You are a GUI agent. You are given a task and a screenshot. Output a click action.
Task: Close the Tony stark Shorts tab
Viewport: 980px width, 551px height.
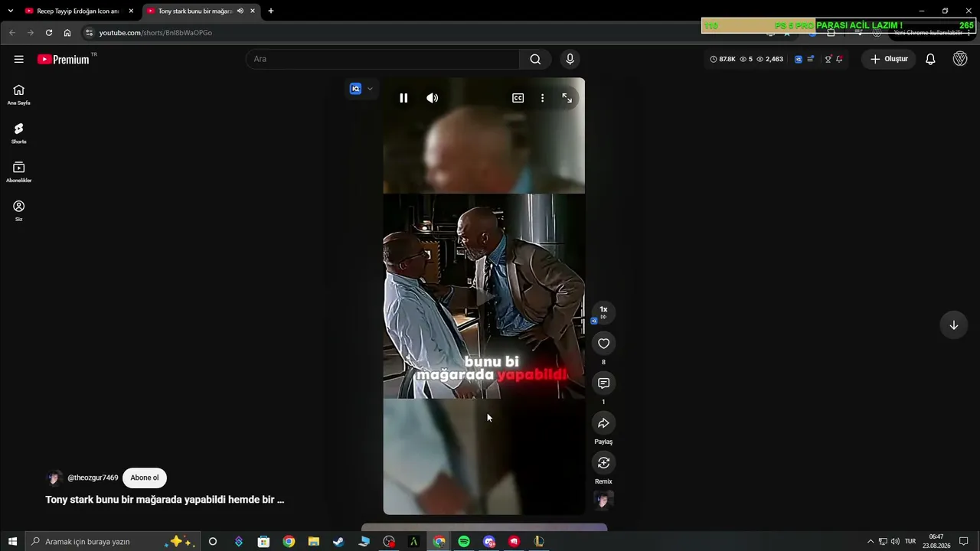[x=253, y=11]
